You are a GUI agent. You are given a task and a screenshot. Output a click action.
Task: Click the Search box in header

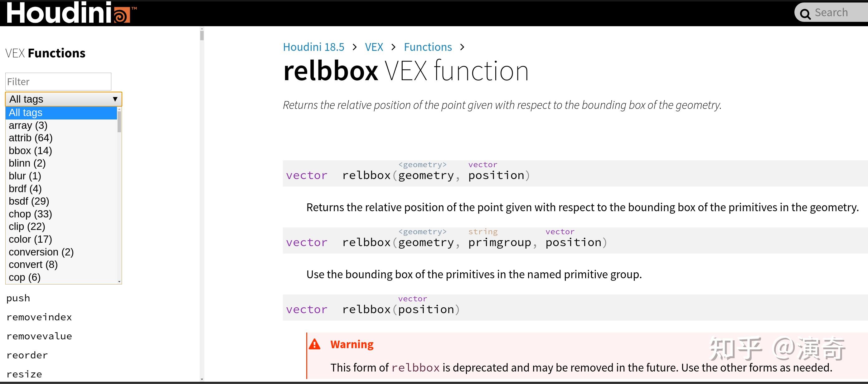click(x=836, y=13)
